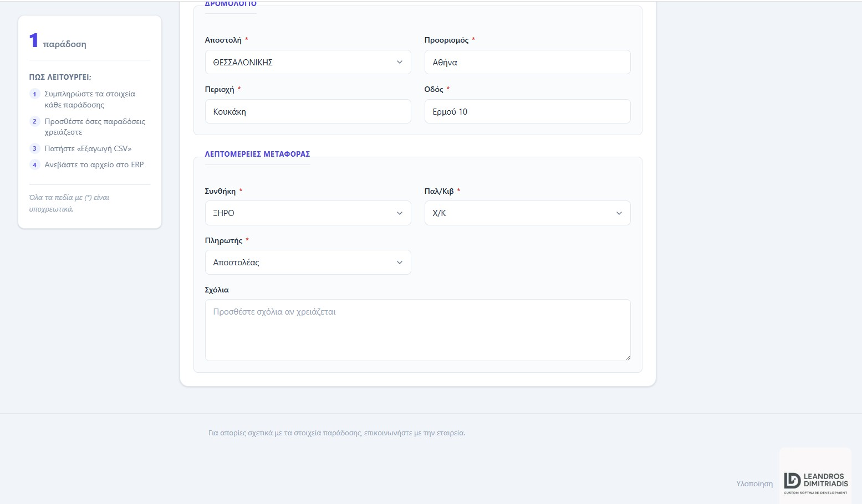Open the Πληρωτής dropdown showing Αποστολέας
862x504 pixels.
[x=308, y=262]
